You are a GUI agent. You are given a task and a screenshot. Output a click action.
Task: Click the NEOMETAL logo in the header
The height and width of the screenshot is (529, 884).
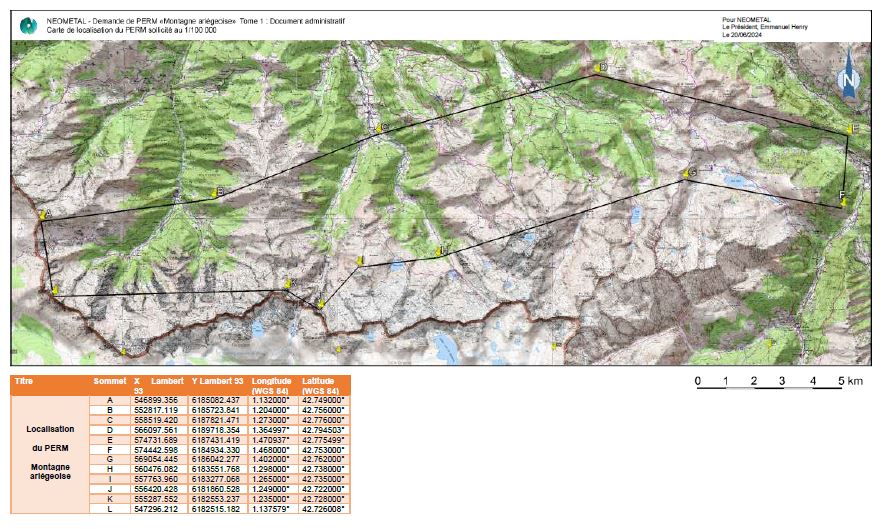[28, 26]
